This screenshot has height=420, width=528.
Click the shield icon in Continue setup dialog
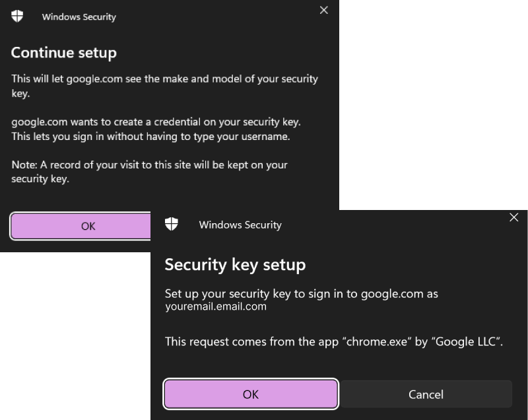pyautogui.click(x=17, y=17)
